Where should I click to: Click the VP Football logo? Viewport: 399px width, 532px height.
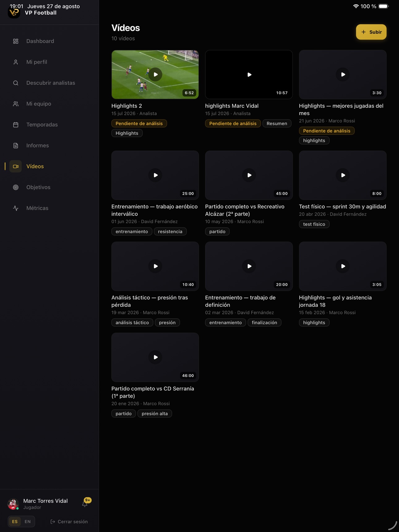pos(14,12)
